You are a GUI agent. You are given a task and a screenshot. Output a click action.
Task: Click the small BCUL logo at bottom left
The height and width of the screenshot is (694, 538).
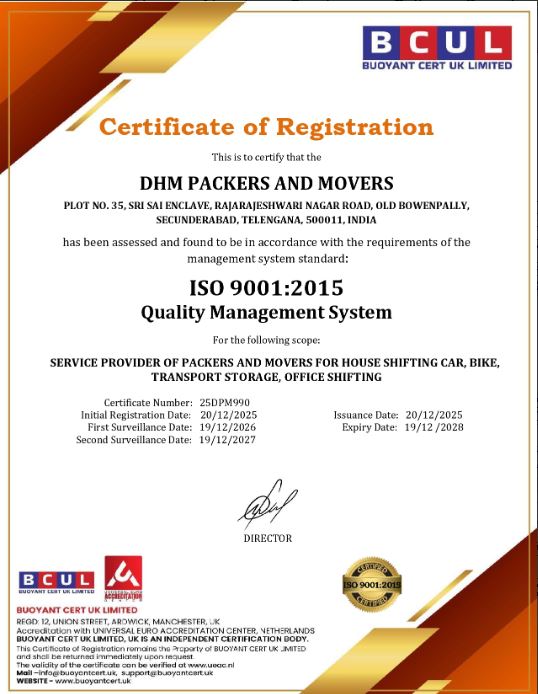click(57, 582)
